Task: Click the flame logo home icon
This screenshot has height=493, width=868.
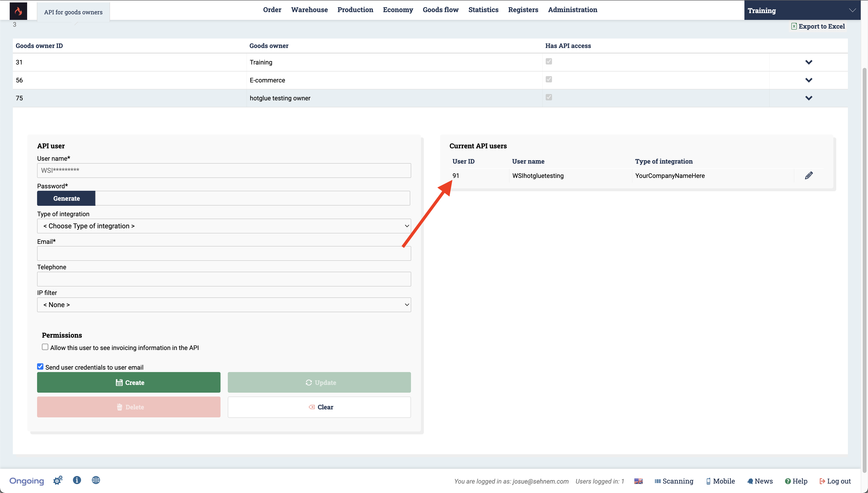Action: point(18,11)
